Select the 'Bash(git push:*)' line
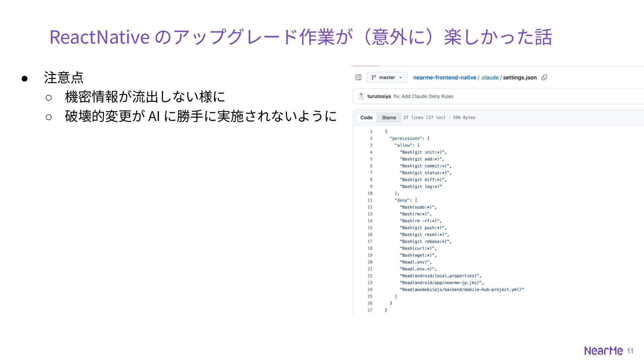Screen dimensions: 644x362 point(423,228)
